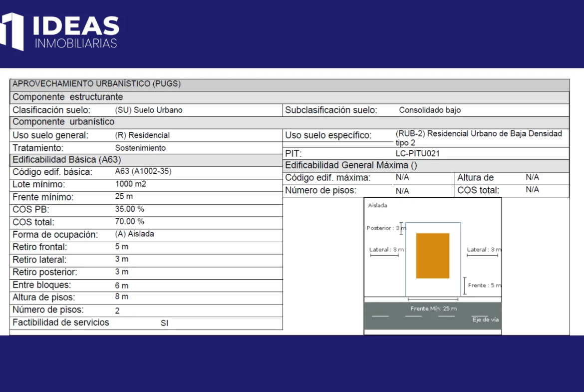
Task: Click the '(R) Residencial' value
Action: (x=142, y=135)
